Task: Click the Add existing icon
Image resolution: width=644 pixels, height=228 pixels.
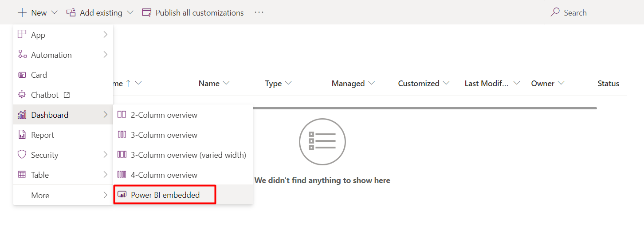Action: [71, 12]
